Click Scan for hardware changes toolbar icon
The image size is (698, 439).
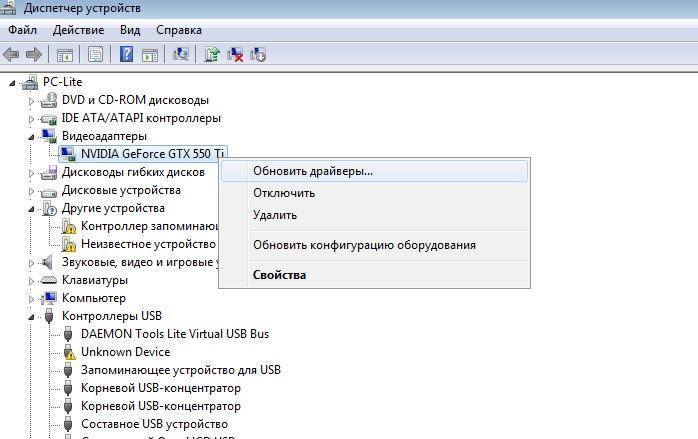181,55
